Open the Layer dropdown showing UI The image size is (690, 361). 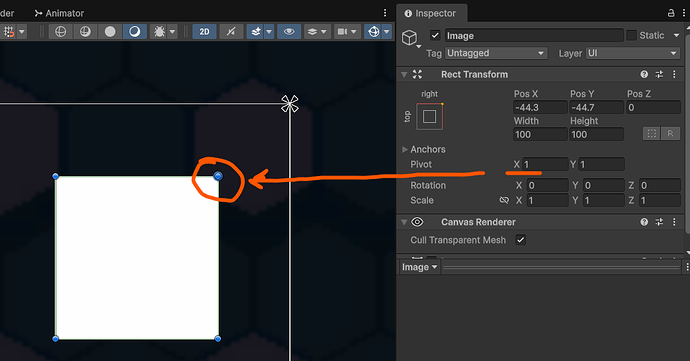[633, 53]
